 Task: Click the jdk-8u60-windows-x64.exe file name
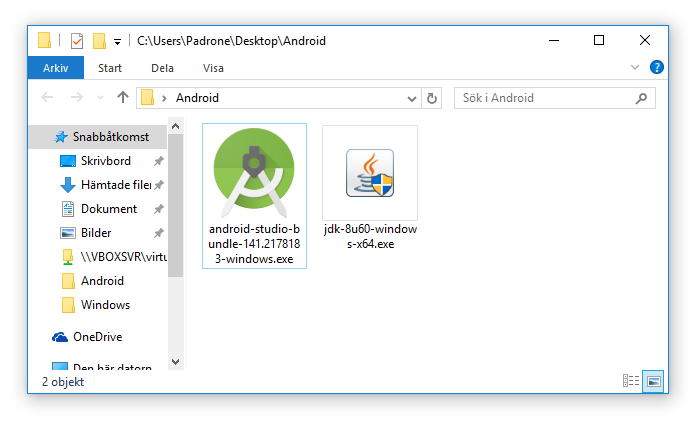pos(370,237)
